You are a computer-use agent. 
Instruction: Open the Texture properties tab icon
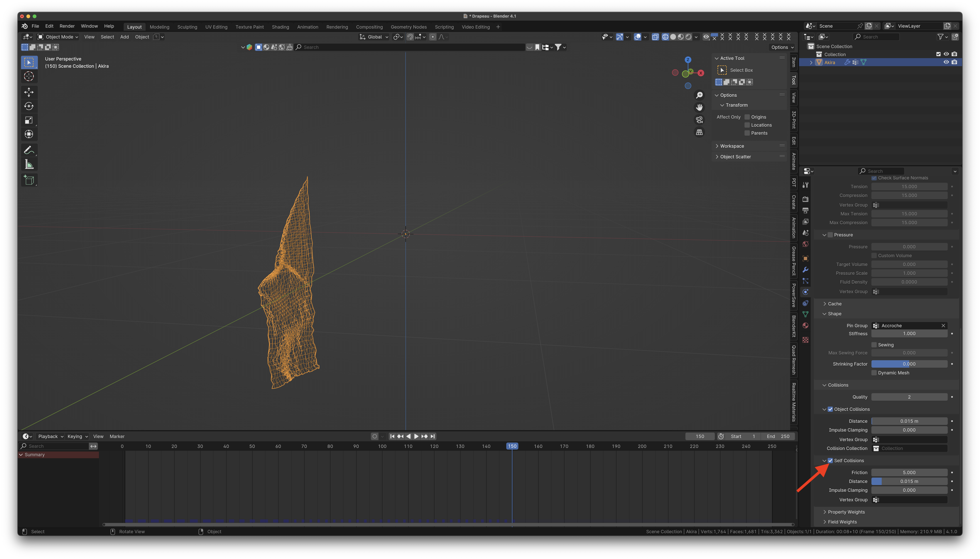tap(805, 340)
